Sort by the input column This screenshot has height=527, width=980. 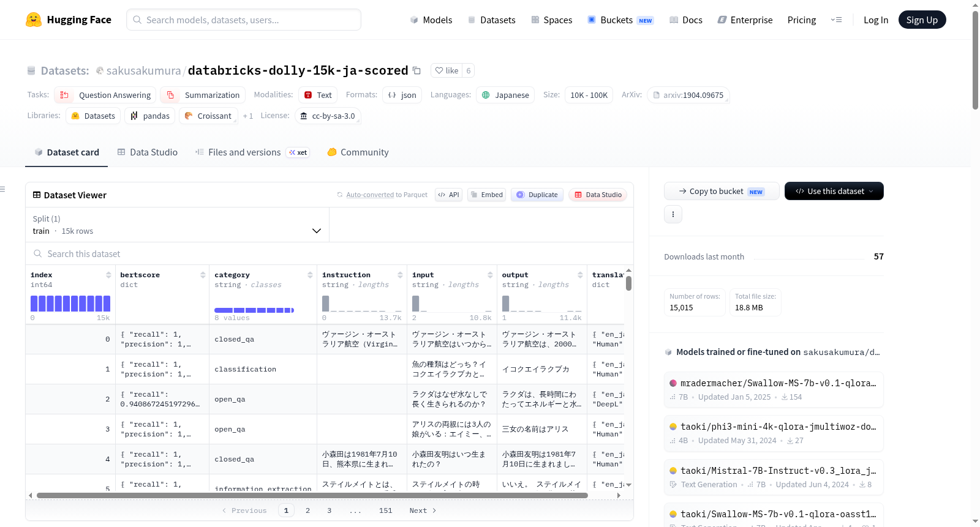(490, 275)
